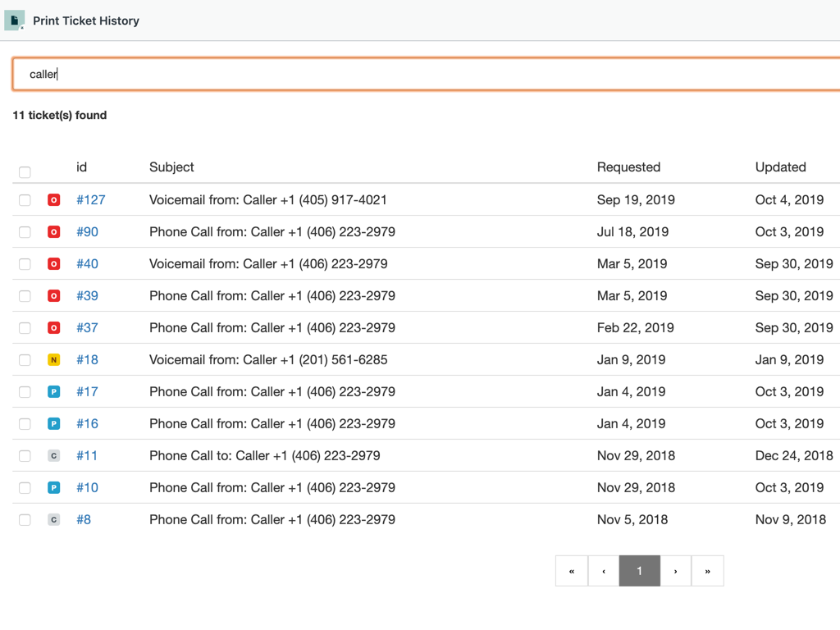Click the #39 ticket link
Image resolution: width=840 pixels, height=630 pixels.
click(88, 295)
